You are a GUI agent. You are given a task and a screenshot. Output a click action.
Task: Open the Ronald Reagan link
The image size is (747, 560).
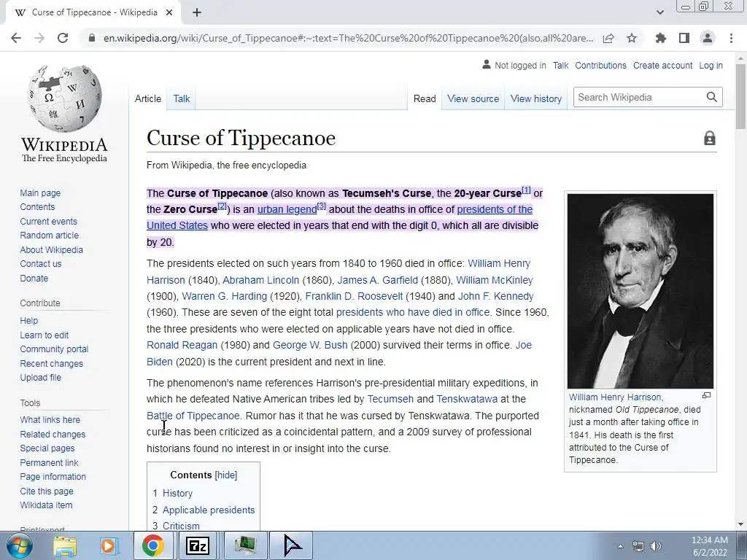point(182,345)
